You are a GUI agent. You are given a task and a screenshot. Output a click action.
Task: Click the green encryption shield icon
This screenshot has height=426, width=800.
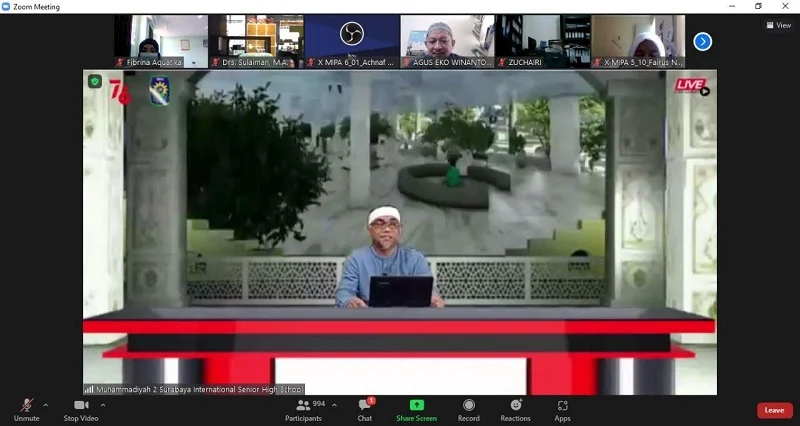(95, 81)
